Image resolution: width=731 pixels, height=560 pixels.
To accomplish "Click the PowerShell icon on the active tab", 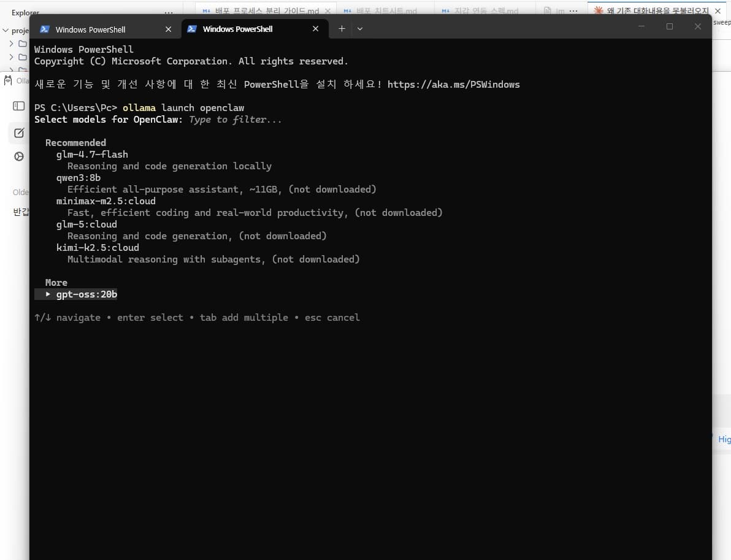I will 191,29.
